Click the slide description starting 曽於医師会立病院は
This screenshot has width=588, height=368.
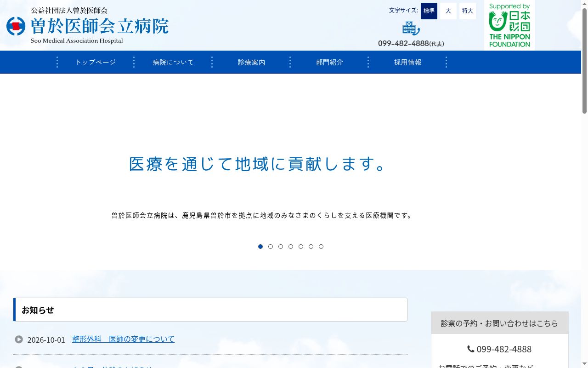click(x=262, y=215)
